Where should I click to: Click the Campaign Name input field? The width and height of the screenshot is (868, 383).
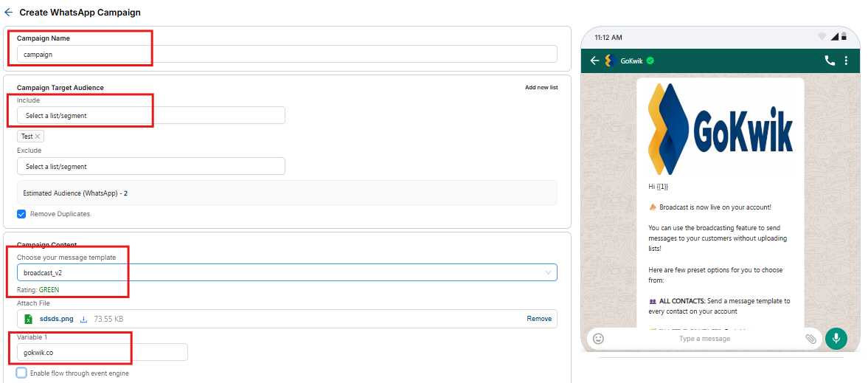pos(287,55)
